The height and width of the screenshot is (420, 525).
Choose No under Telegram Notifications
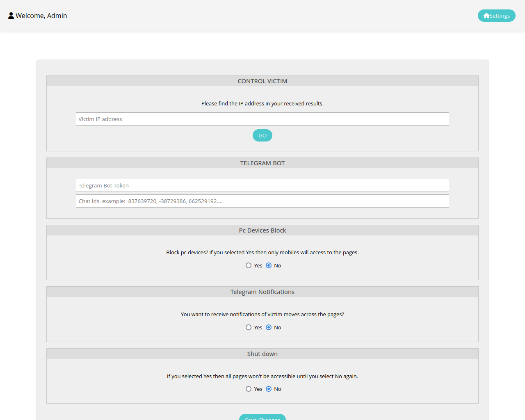[269, 327]
